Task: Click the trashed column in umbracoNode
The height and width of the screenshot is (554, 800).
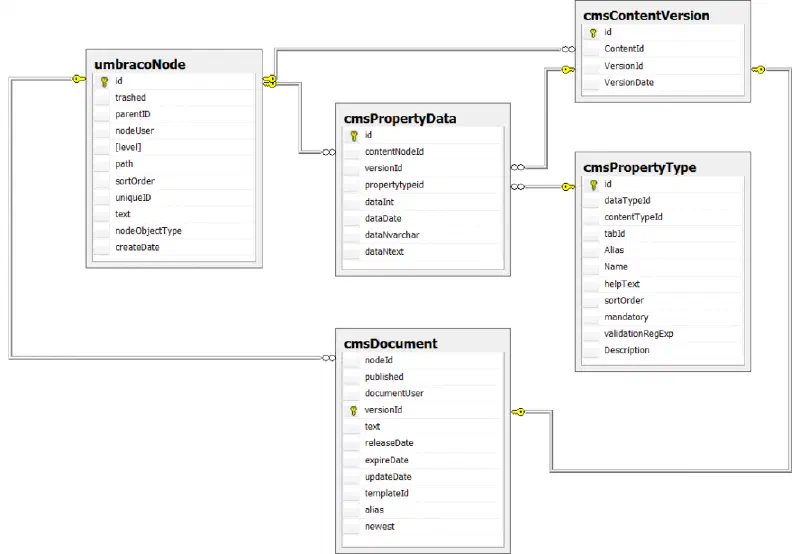Action: 174,97
